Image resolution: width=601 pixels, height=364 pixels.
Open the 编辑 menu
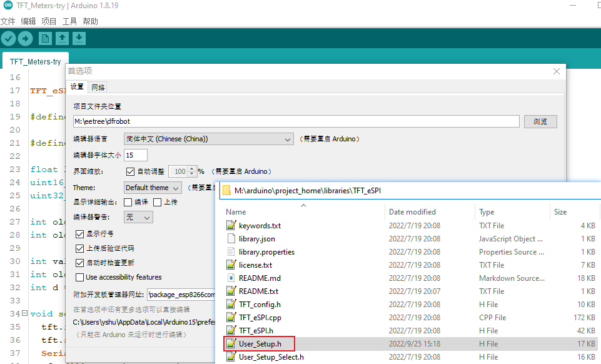point(28,21)
